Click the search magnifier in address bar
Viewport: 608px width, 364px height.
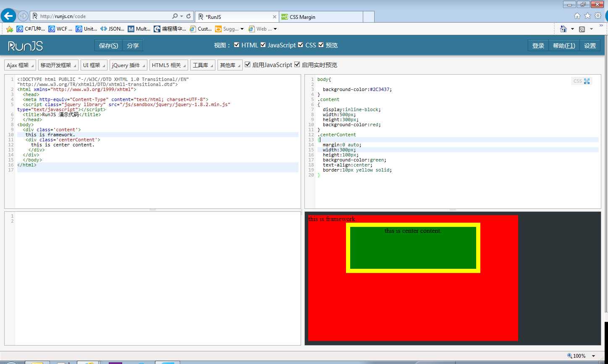[175, 16]
